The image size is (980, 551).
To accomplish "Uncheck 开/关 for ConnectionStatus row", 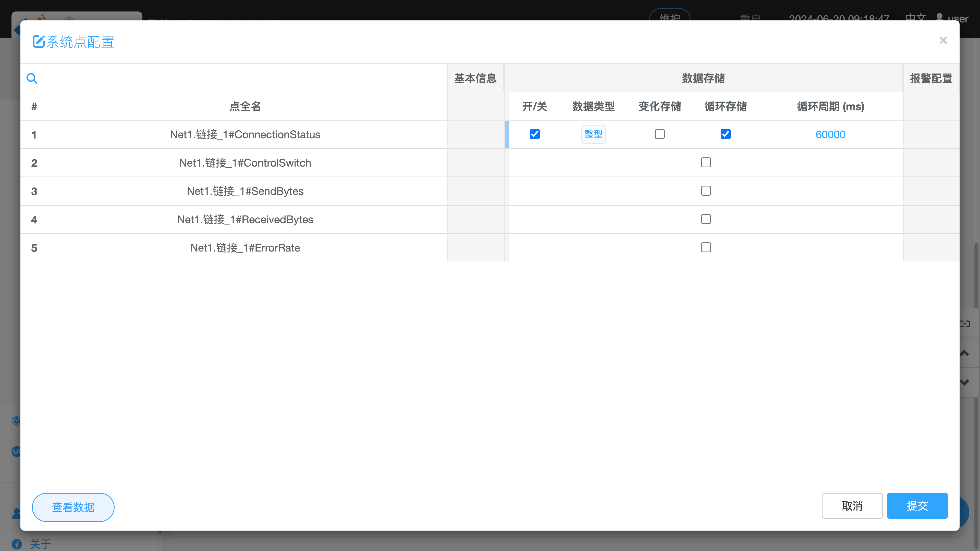I will 534,134.
